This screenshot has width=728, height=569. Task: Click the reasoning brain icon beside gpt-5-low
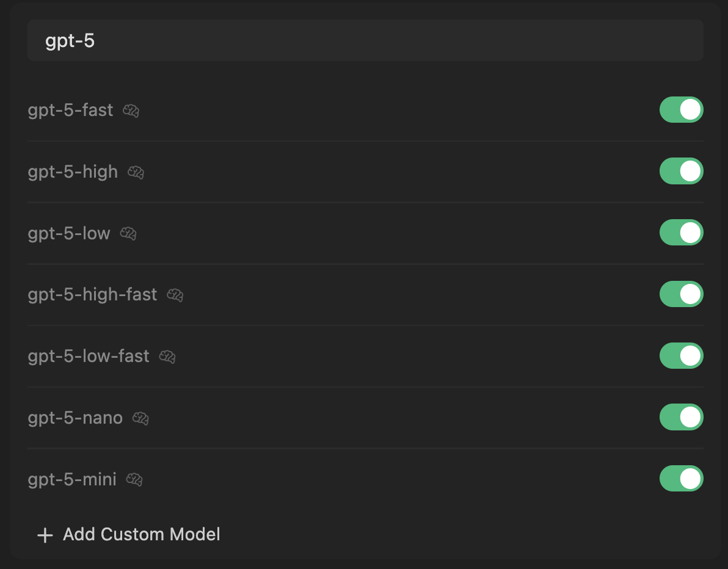click(x=128, y=233)
